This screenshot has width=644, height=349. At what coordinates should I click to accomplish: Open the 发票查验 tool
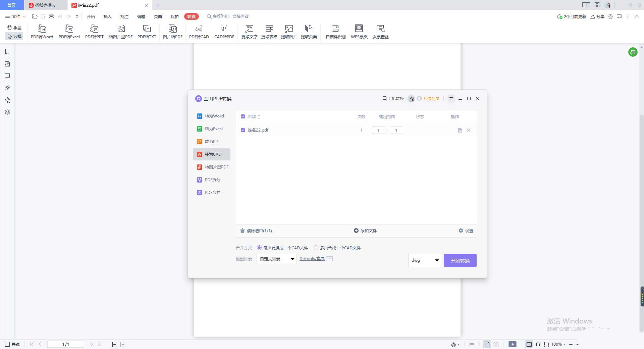coord(380,32)
